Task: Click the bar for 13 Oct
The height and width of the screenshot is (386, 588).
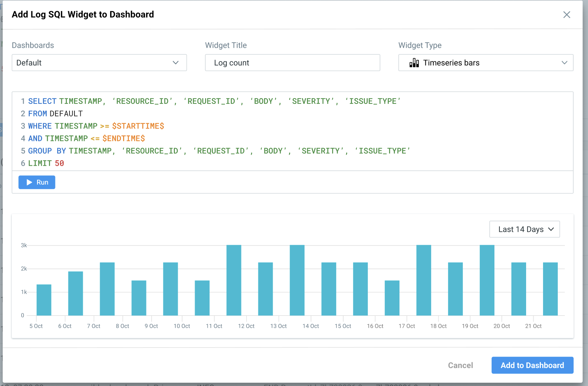Action: pyautogui.click(x=297, y=280)
